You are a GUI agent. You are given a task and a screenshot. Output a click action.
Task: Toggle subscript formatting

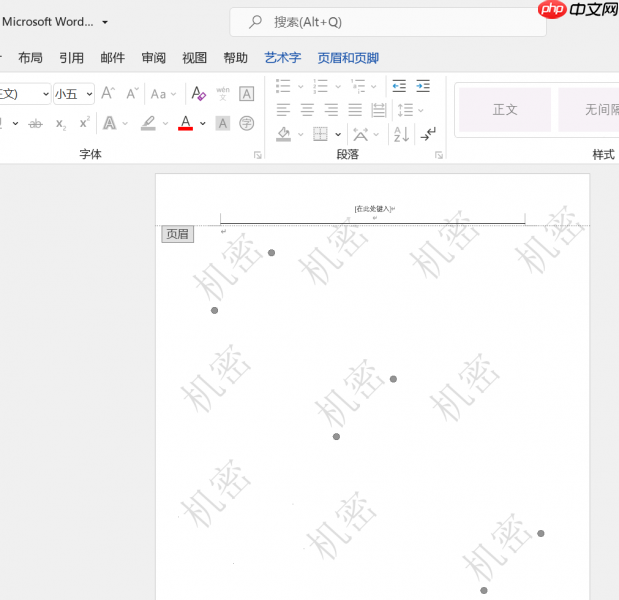click(x=60, y=124)
